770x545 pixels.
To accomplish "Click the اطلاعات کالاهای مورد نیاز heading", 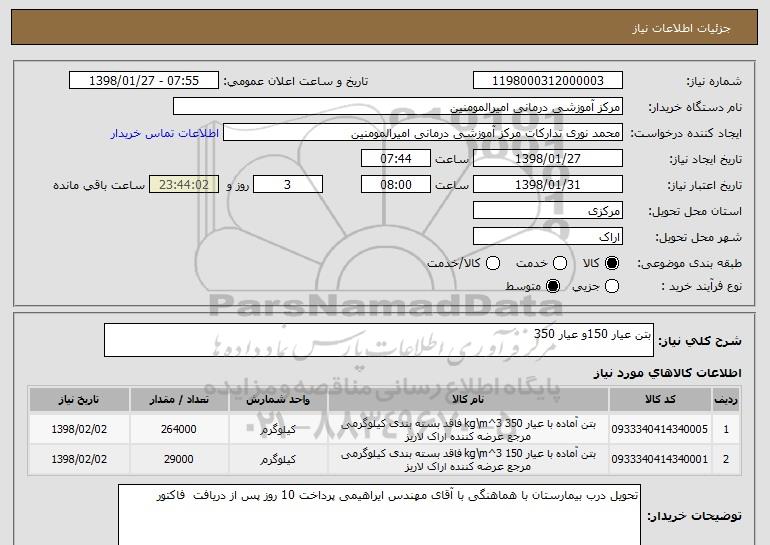I will (x=667, y=373).
